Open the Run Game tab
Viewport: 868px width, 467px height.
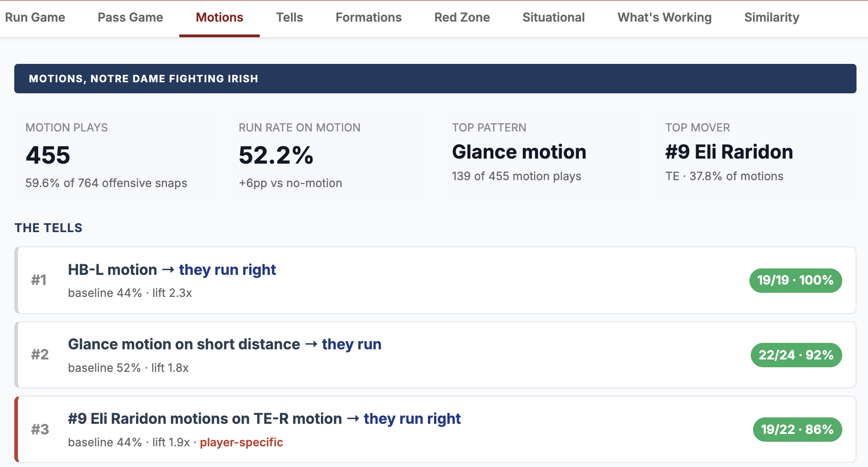(x=35, y=17)
